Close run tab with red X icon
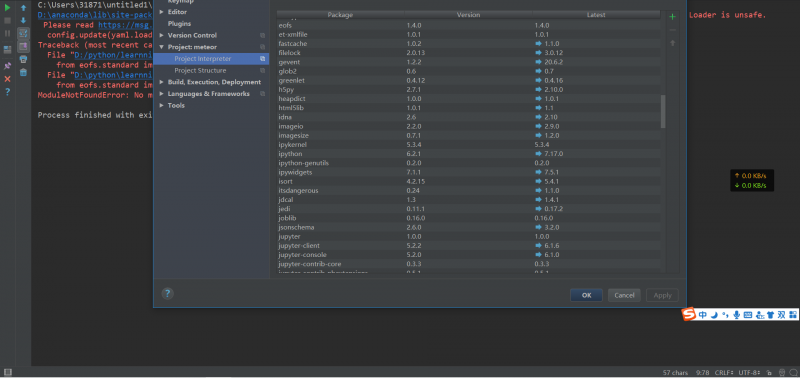800x378 pixels. click(7, 79)
